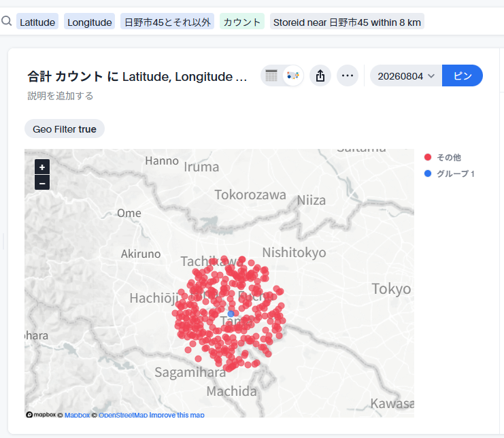This screenshot has height=438, width=504.
Task: Toggle the その他 red legend item
Action: (443, 158)
